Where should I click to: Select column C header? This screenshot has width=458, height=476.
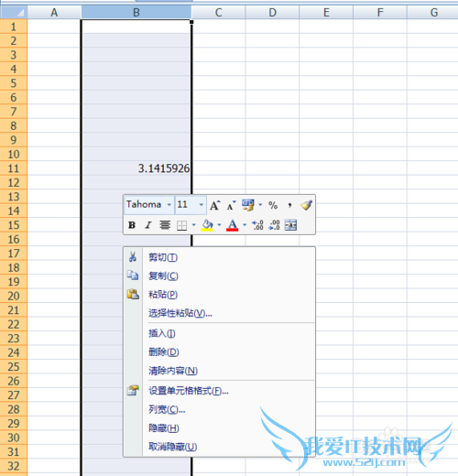[x=218, y=13]
